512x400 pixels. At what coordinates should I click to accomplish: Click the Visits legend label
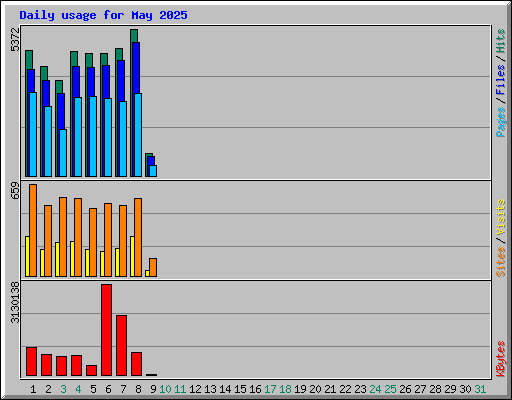coord(501,217)
